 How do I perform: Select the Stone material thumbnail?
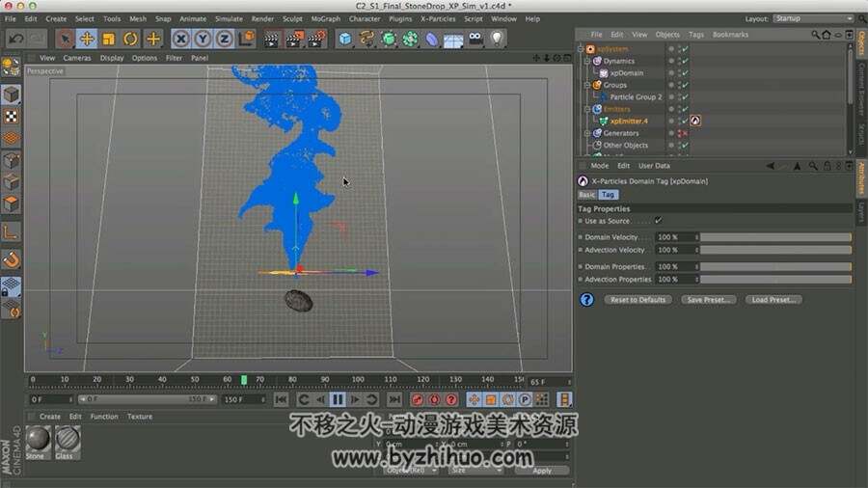pos(38,444)
